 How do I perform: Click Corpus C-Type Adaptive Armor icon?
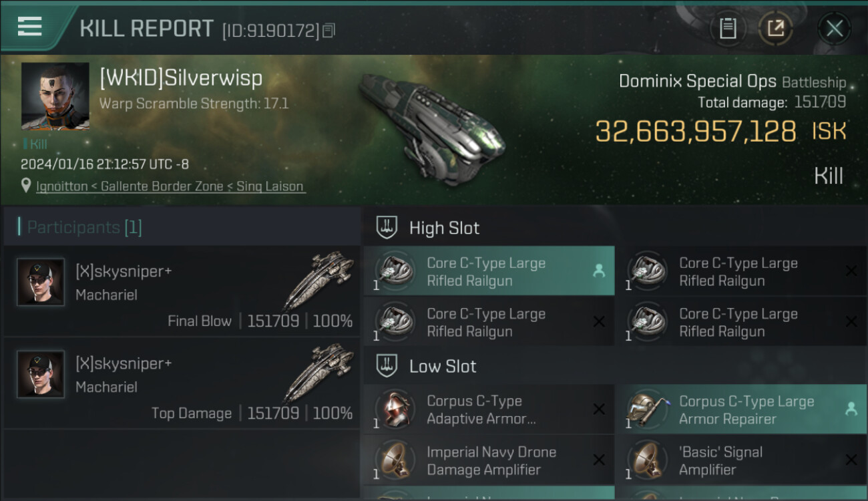click(x=395, y=409)
